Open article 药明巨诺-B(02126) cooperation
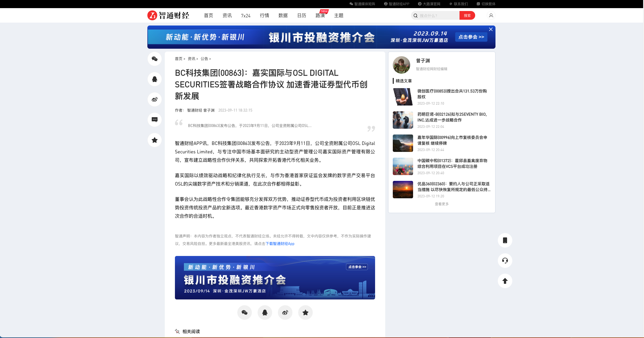The height and width of the screenshot is (338, 644). point(452,117)
